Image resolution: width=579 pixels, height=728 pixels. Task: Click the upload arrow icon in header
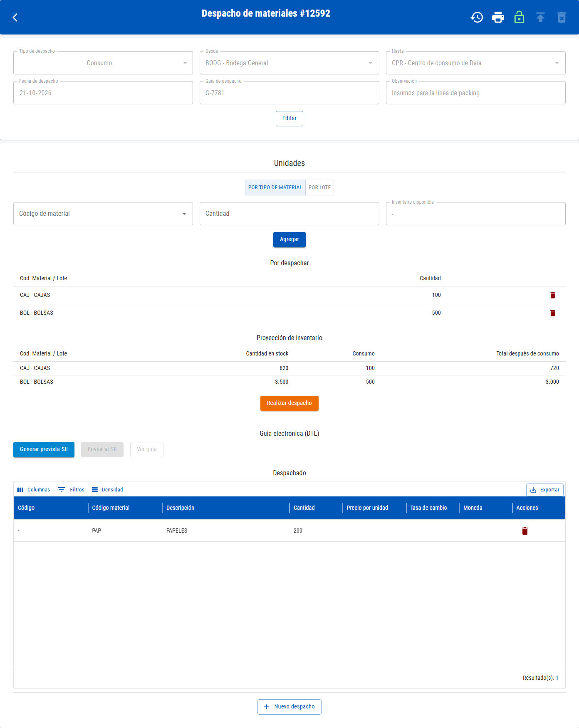coord(540,17)
